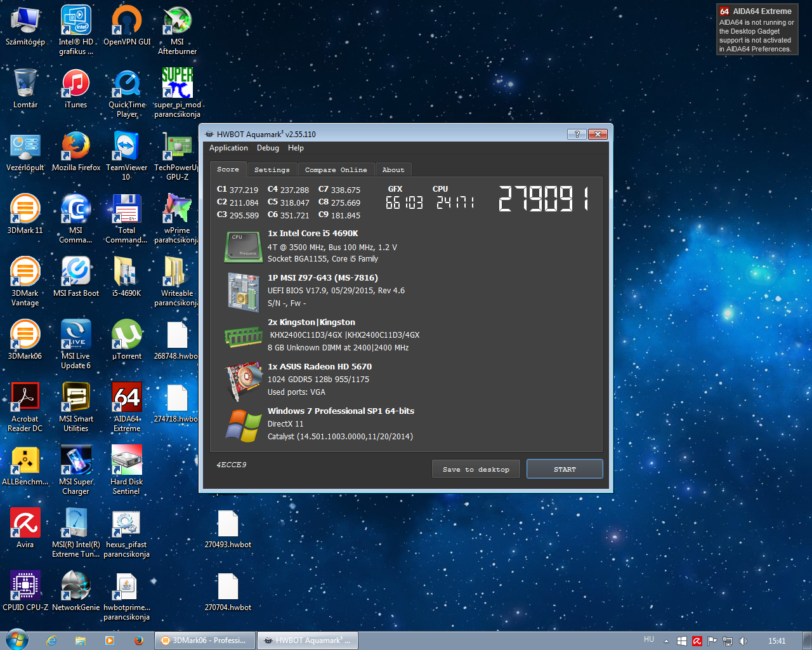812x650 pixels.
Task: Launch Hard Disk Sentinel shortcut
Action: (127, 470)
